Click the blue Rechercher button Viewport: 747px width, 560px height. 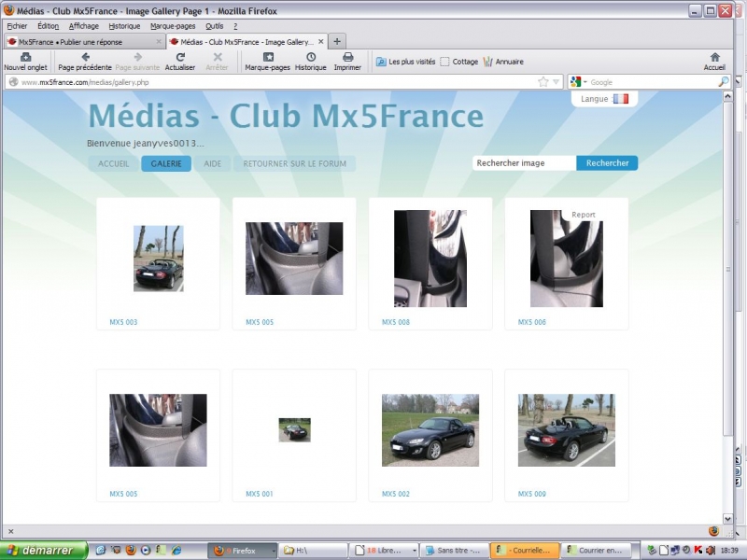coord(608,162)
